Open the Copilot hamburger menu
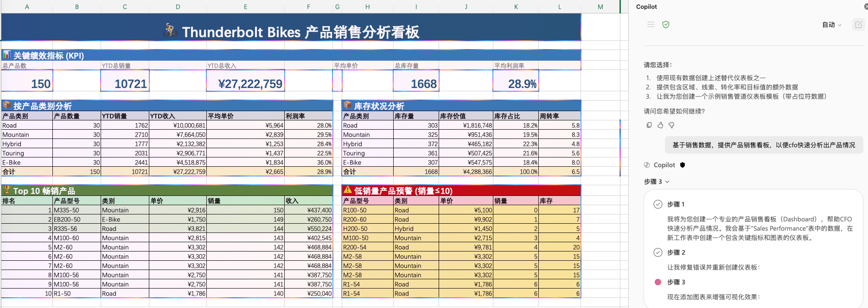Viewport: 868px width, 308px height. point(651,25)
